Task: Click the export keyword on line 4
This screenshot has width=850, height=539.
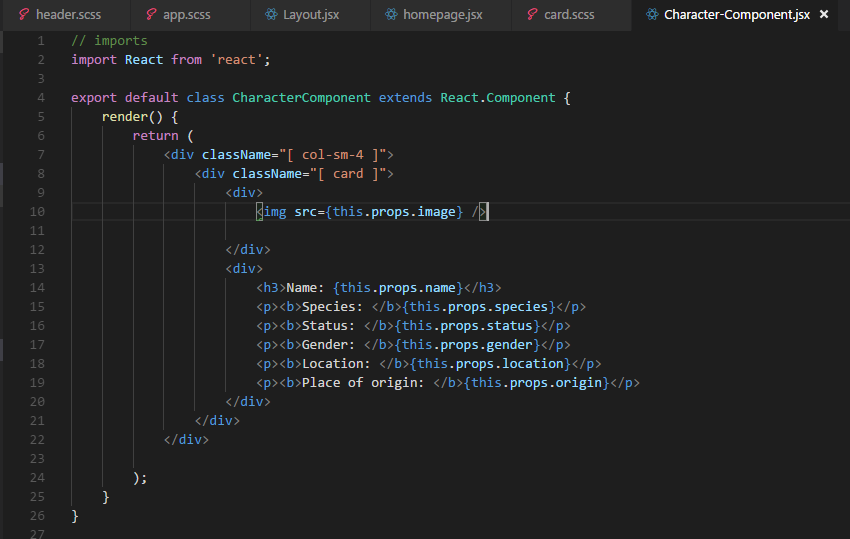Action: (94, 98)
